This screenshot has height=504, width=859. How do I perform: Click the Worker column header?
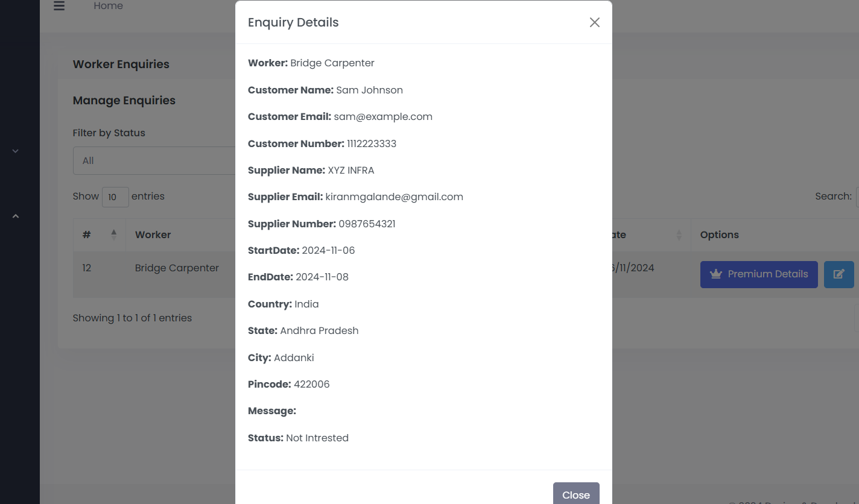(153, 235)
